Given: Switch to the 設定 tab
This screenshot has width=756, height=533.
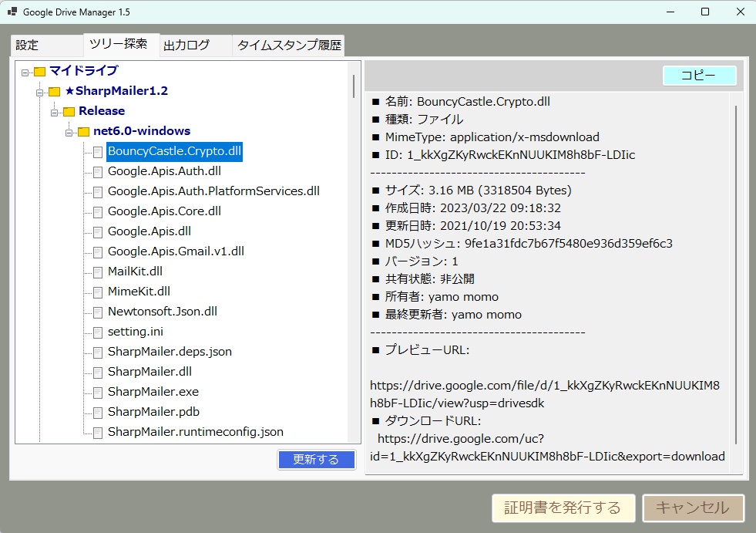Looking at the screenshot, I should [47, 46].
